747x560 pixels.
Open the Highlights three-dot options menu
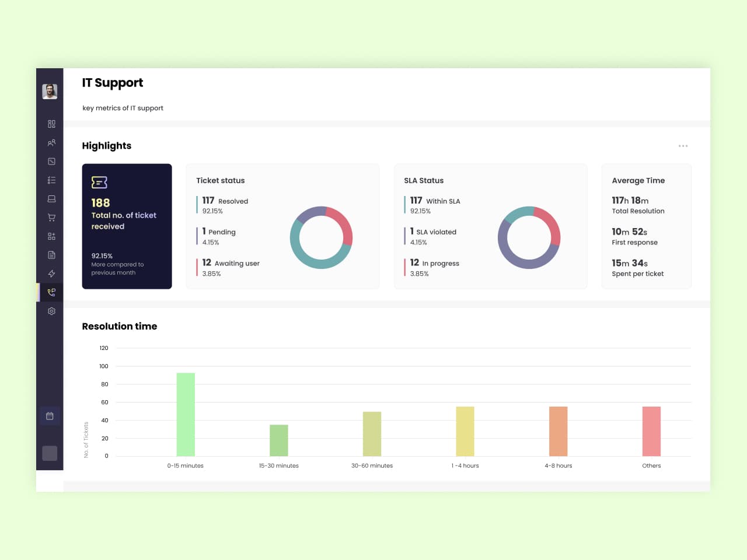click(683, 146)
